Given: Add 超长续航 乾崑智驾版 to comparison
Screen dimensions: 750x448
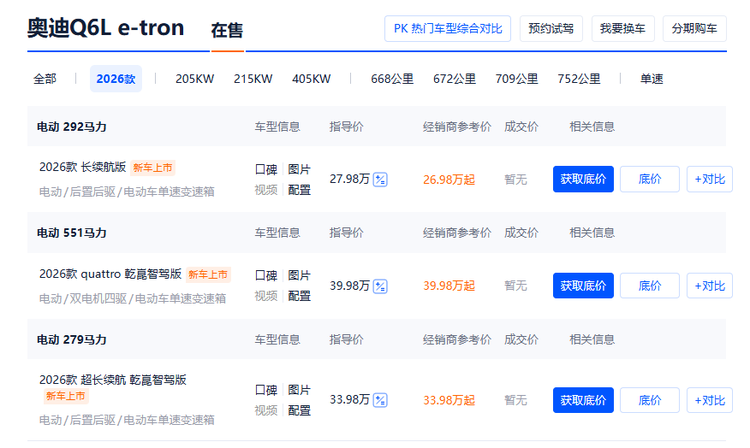Looking at the screenshot, I should coord(709,400).
